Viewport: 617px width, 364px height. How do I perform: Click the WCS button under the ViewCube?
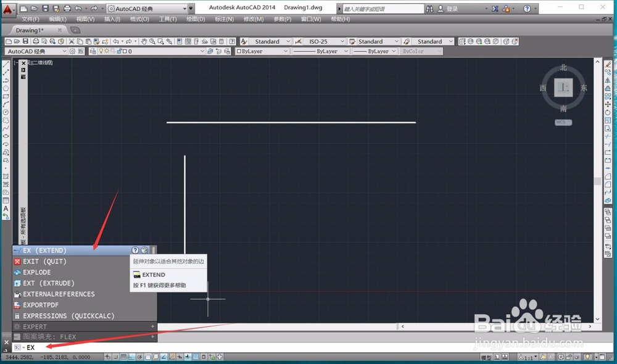tap(563, 122)
